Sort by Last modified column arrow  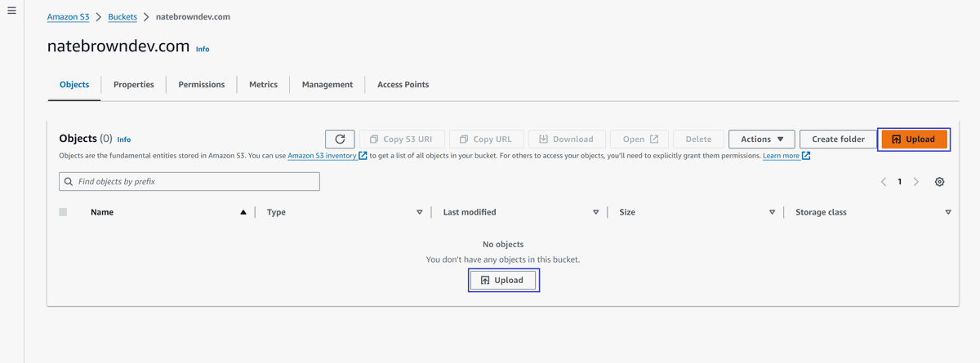(596, 212)
